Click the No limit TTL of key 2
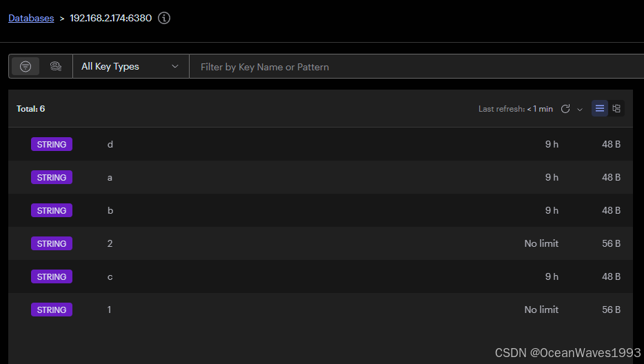This screenshot has height=364, width=644. [x=541, y=244]
